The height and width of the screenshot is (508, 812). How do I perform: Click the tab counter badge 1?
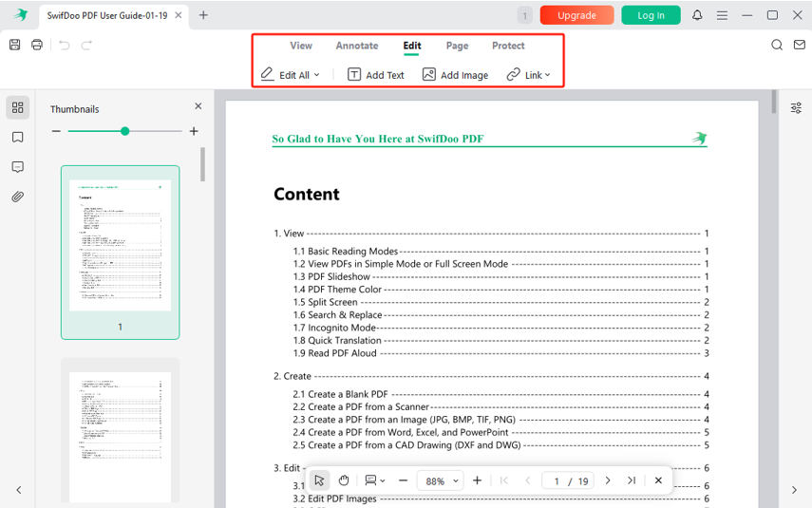tap(524, 15)
